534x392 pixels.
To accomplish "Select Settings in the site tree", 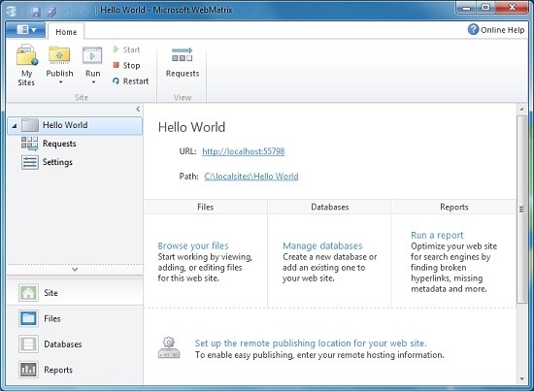I will tap(57, 162).
